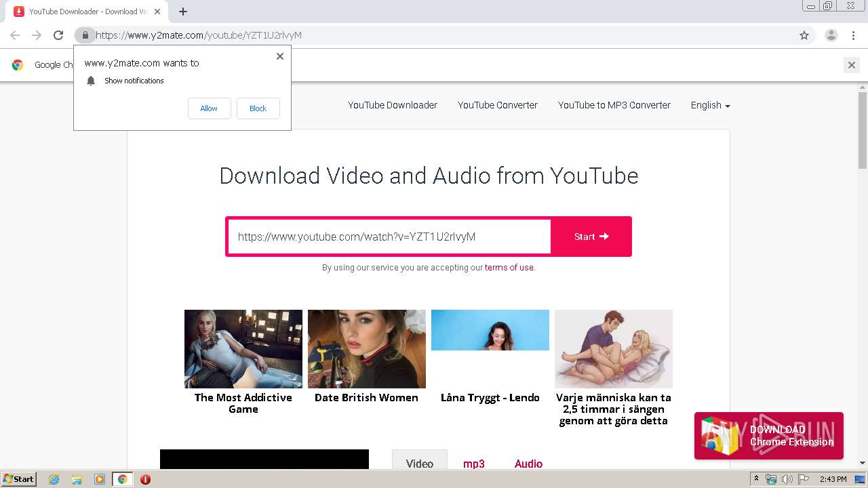Open the Låna Tryggt - Lendo ad image
The image size is (868, 488).
tap(490, 330)
